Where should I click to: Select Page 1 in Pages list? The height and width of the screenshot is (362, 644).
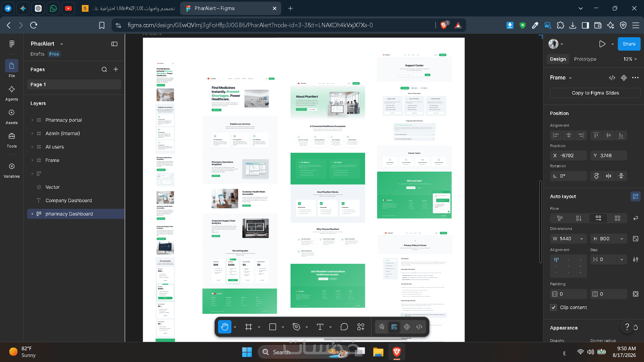click(74, 84)
